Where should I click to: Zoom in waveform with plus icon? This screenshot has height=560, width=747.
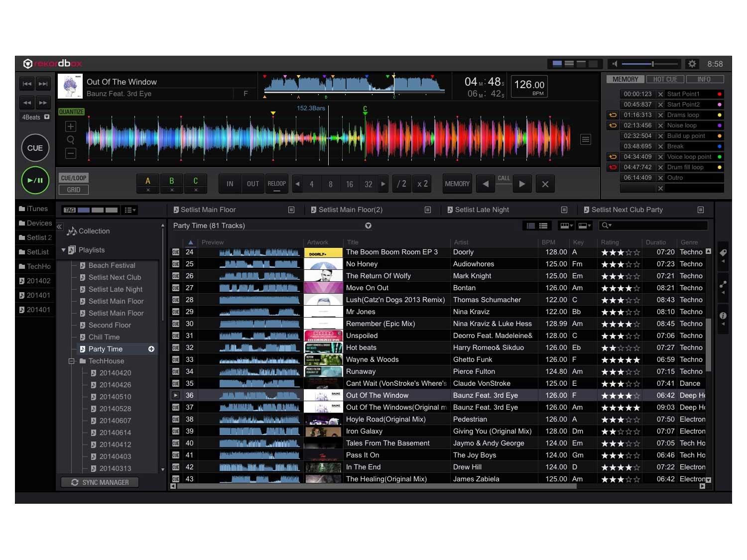point(71,126)
